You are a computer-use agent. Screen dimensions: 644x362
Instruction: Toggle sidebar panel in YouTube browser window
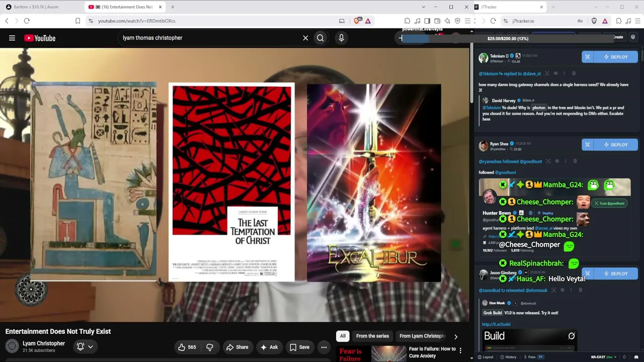coord(427,21)
